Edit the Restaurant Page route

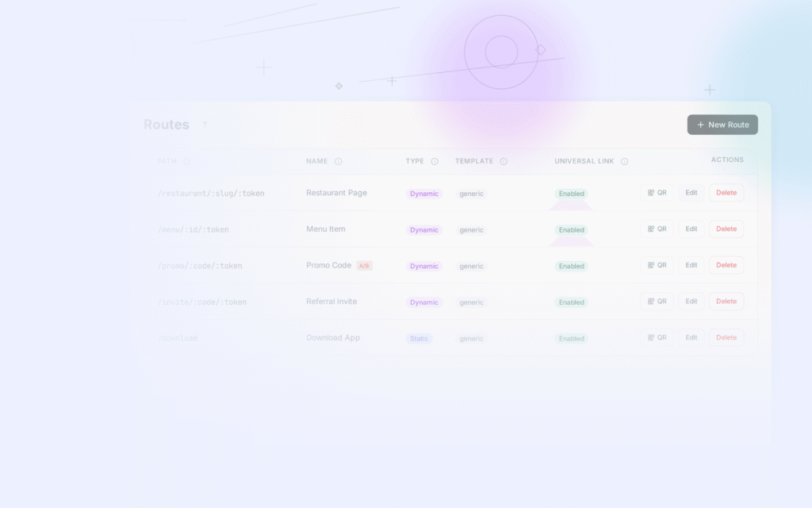(x=691, y=193)
